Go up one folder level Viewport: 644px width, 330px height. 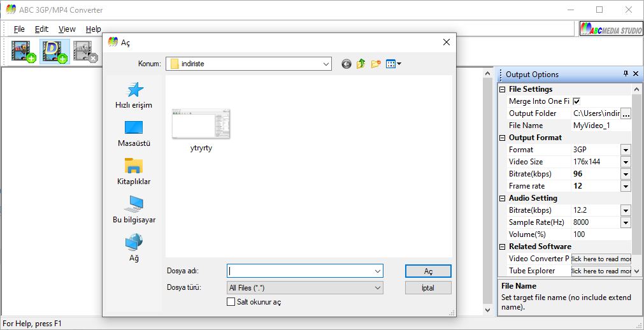361,64
